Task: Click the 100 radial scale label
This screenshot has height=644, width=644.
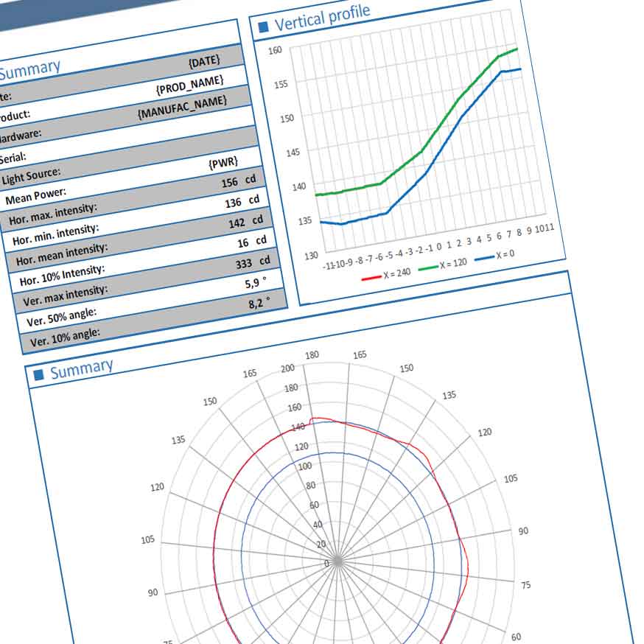Action: (x=305, y=466)
